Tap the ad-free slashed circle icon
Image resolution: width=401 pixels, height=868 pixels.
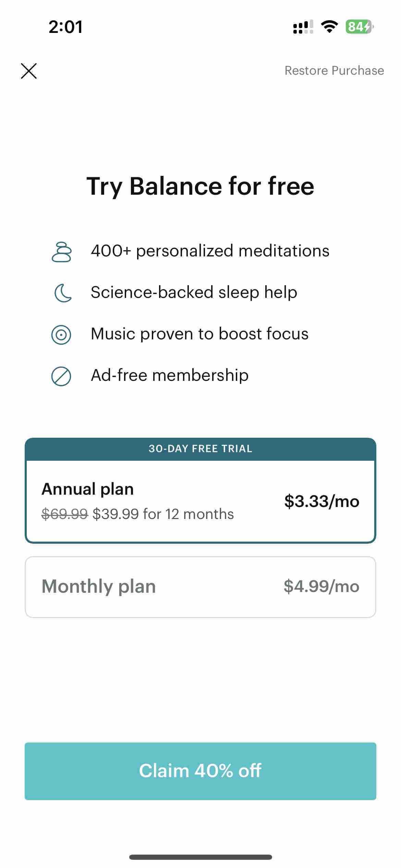61,376
